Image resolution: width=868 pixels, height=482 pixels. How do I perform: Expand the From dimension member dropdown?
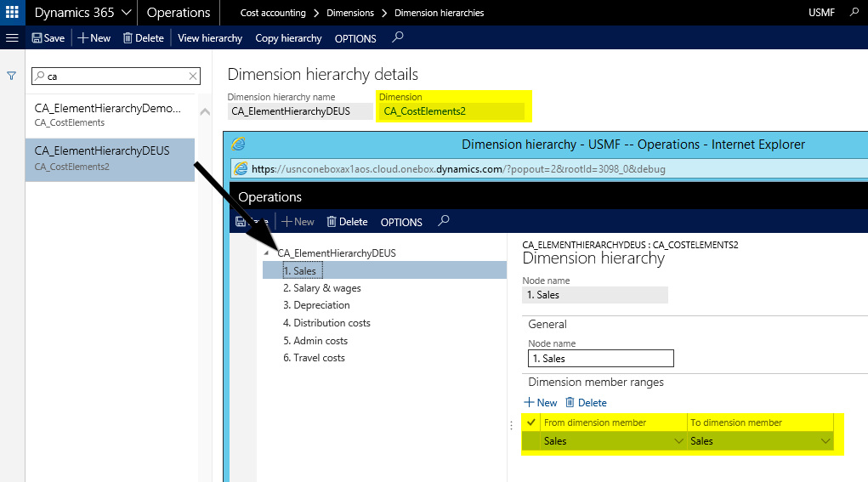pos(678,441)
